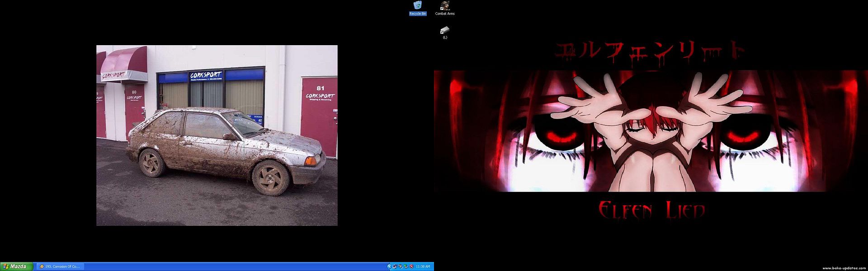Expand hidden system tray icons arrow
This screenshot has height=271, width=868.
point(390,266)
